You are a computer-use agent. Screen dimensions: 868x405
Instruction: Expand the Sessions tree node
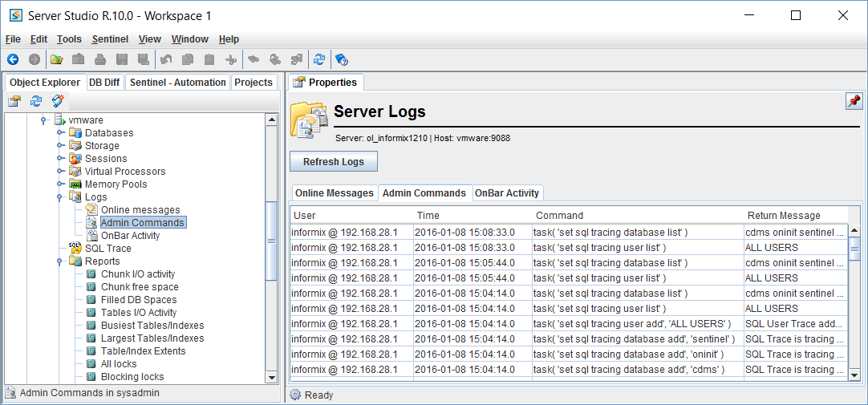point(59,159)
